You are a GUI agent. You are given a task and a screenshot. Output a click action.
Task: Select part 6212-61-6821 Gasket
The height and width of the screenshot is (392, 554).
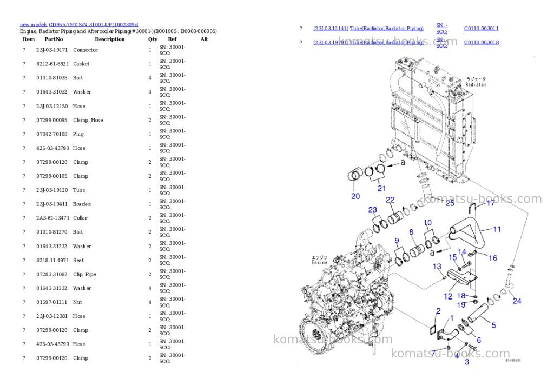(x=52, y=64)
